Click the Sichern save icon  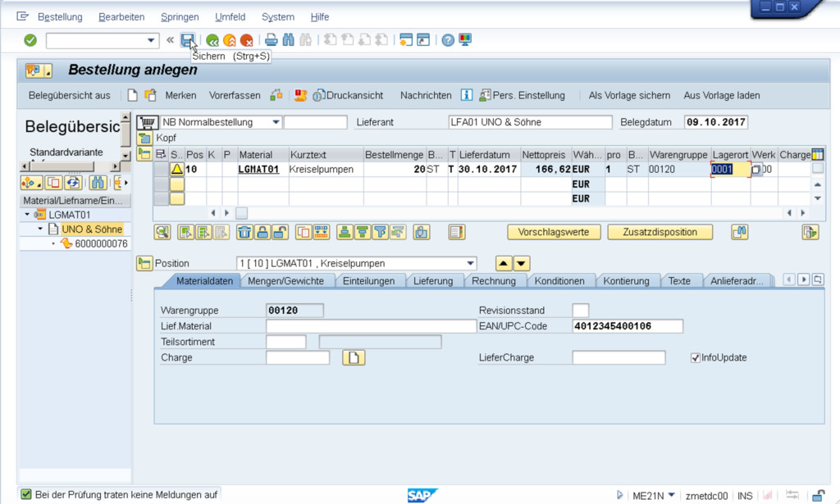(x=188, y=40)
